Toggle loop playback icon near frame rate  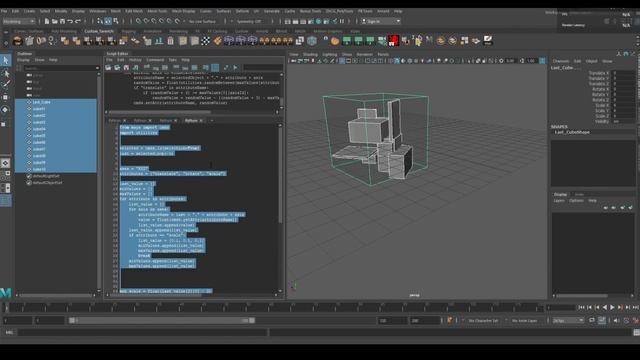tap(592, 321)
